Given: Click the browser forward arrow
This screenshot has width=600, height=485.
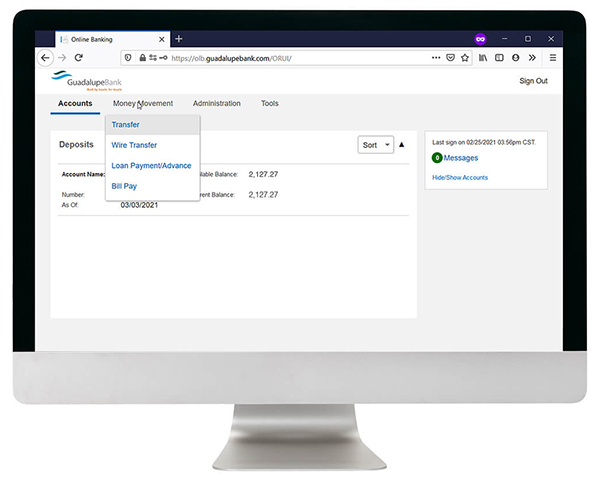Looking at the screenshot, I should [62, 58].
